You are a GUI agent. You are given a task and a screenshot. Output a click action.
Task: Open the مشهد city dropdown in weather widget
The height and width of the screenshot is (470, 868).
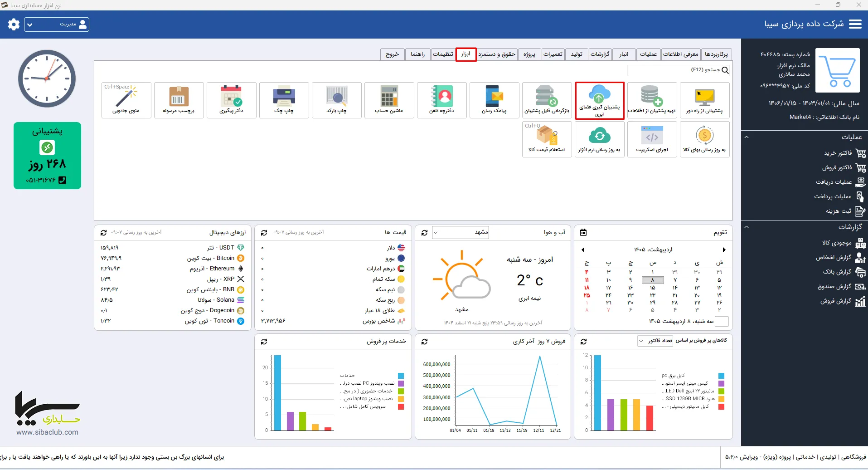pos(460,233)
